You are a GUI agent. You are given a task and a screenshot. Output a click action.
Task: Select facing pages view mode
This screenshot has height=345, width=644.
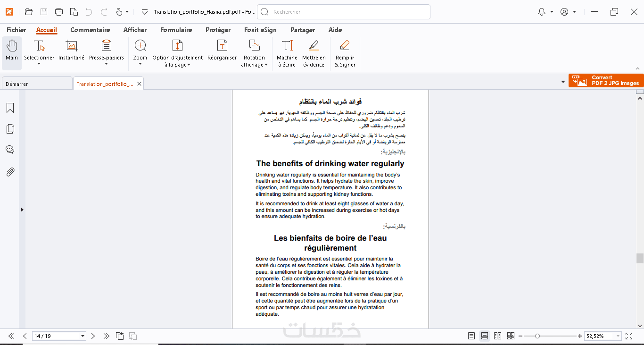click(x=497, y=336)
